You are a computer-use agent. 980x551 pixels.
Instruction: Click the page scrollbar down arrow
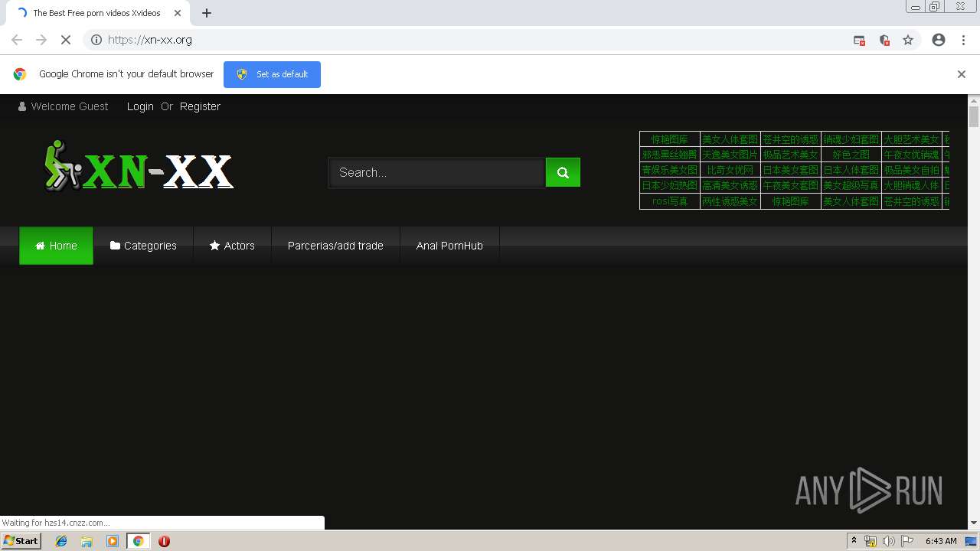click(x=974, y=523)
